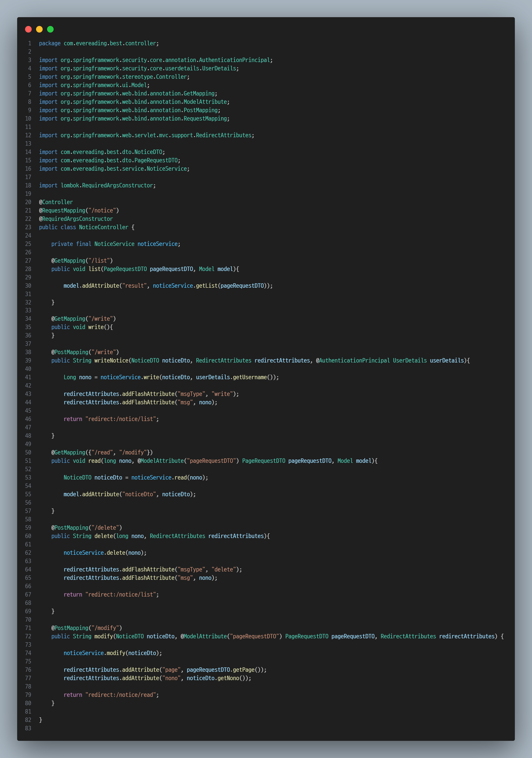Image resolution: width=532 pixels, height=758 pixels.
Task: Click 'return "redirect:/notice/read";' line
Action: pyautogui.click(x=111, y=695)
